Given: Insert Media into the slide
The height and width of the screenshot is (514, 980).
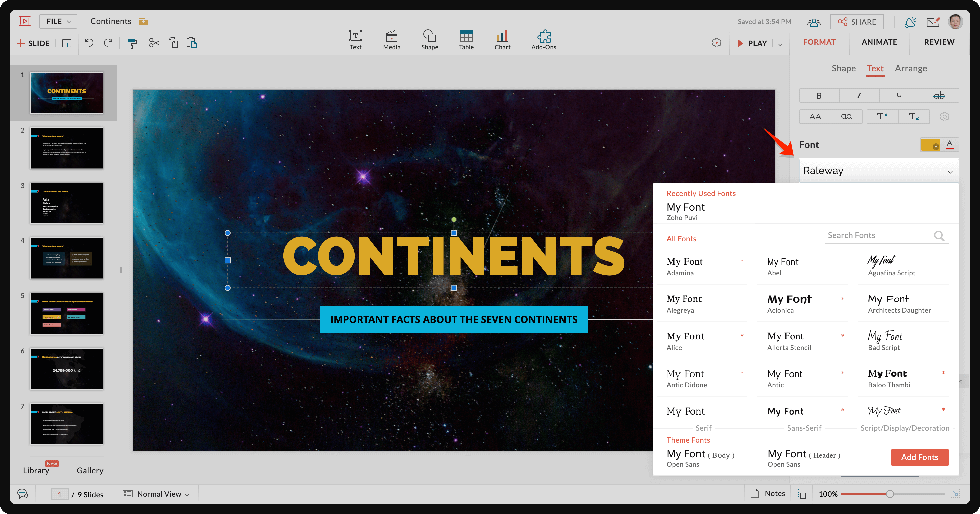Looking at the screenshot, I should coord(391,40).
